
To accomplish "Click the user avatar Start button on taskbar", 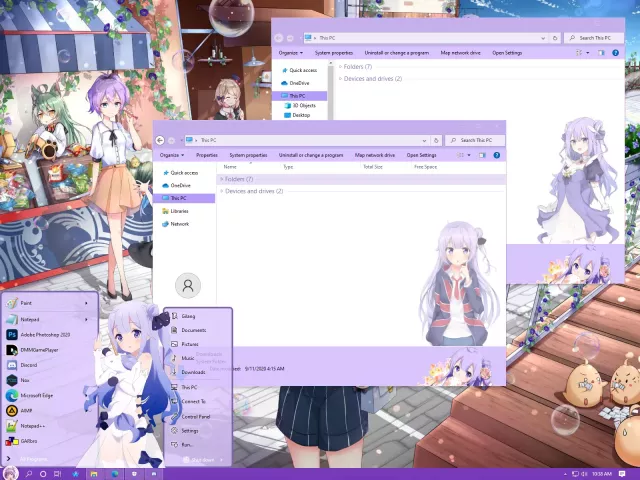I will tap(10, 473).
